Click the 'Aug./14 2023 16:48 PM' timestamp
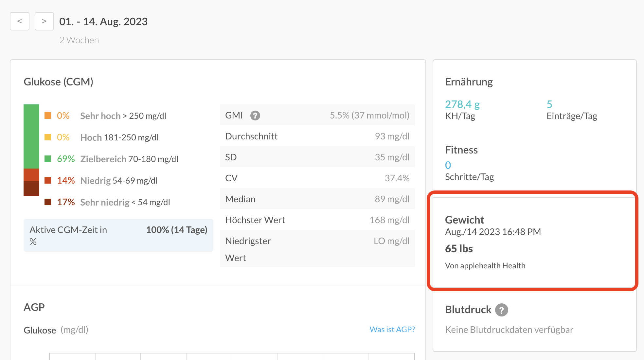 coord(493,232)
